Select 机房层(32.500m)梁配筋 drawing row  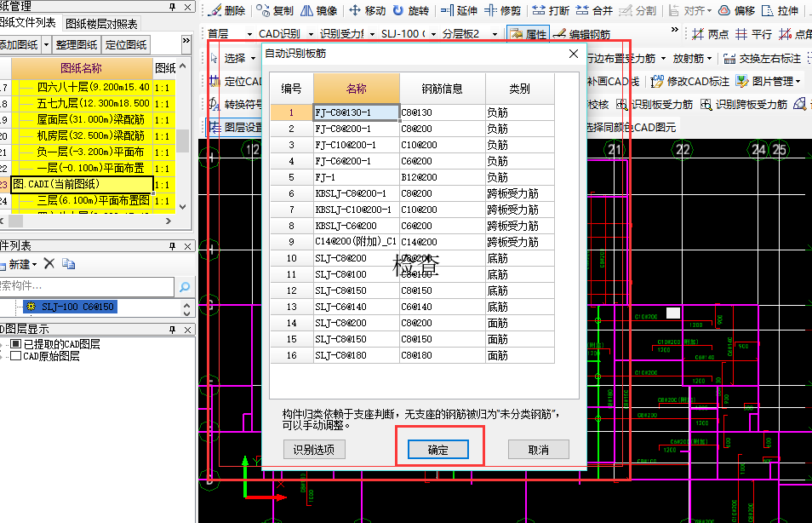coord(90,135)
